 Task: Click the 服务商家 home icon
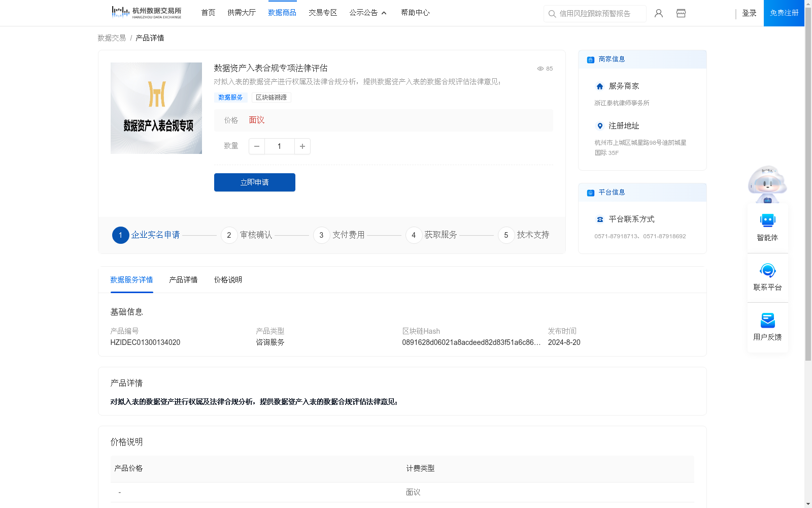[x=600, y=86]
